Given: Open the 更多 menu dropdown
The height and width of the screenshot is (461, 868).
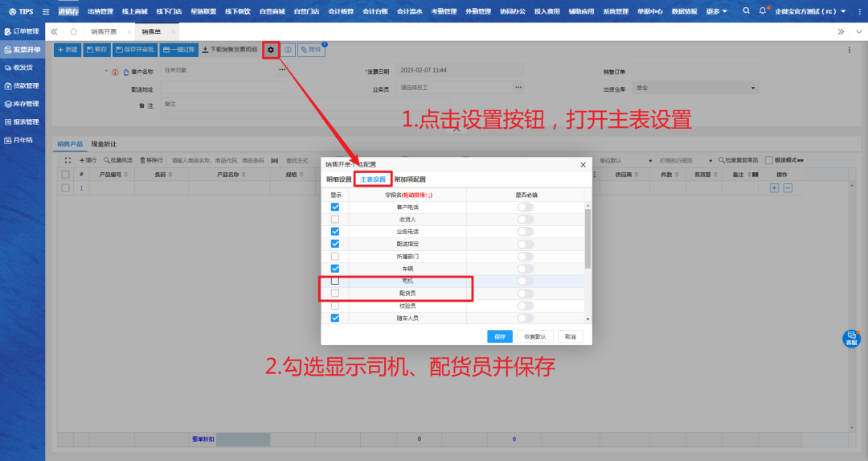Looking at the screenshot, I should tap(717, 11).
